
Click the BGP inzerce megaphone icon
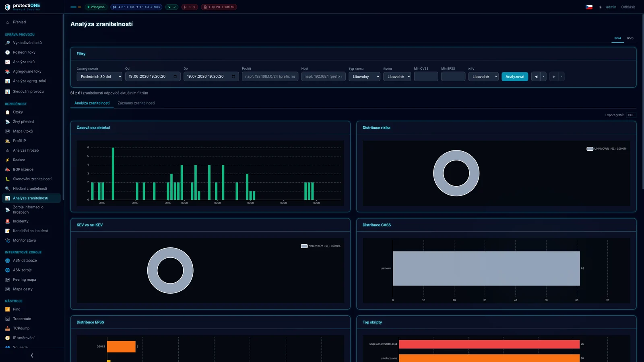pyautogui.click(x=7, y=170)
